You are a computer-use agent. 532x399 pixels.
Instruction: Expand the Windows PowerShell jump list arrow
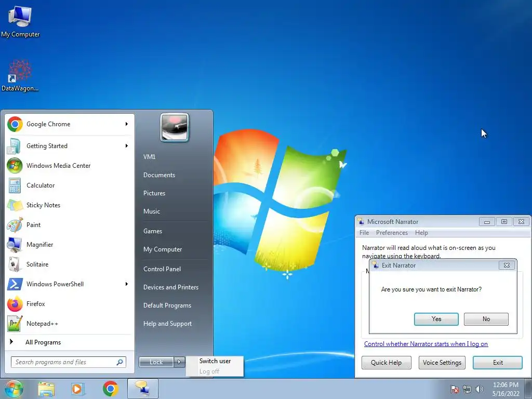[127, 284]
